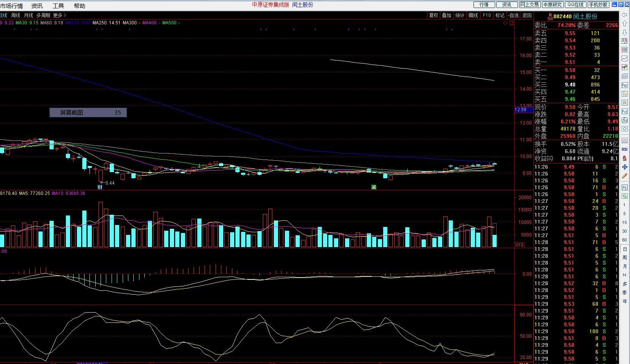Viewport: 630px width, 364px height.
Task: Open the 资讯 menu in menu bar
Action: (x=37, y=6)
